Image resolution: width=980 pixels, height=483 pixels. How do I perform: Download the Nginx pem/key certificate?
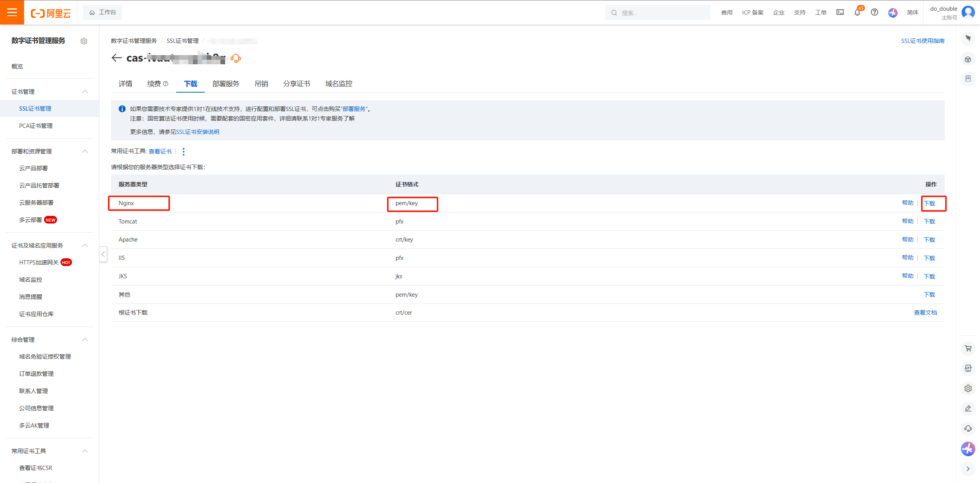point(929,203)
